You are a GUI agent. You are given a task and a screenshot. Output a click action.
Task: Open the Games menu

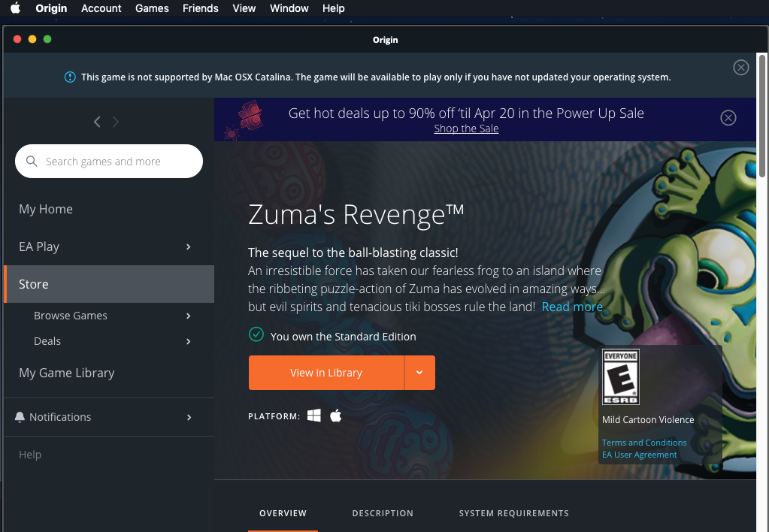click(x=152, y=8)
